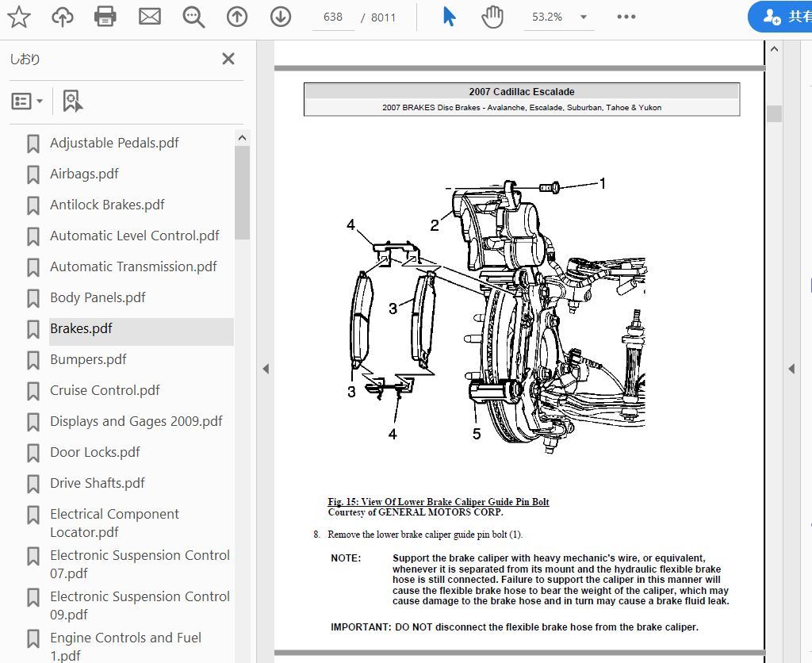Send file by email envelope icon
Image resolution: width=812 pixels, height=663 pixels.
click(x=150, y=17)
